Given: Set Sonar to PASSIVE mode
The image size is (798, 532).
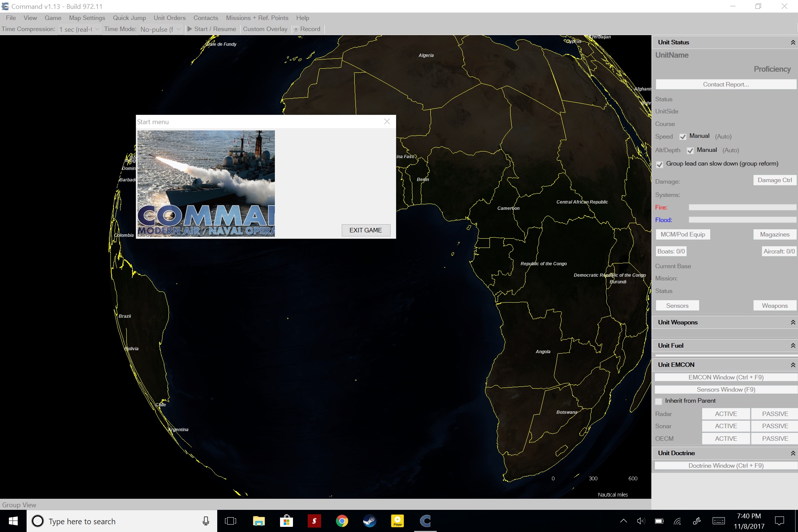Looking at the screenshot, I should (x=774, y=426).
